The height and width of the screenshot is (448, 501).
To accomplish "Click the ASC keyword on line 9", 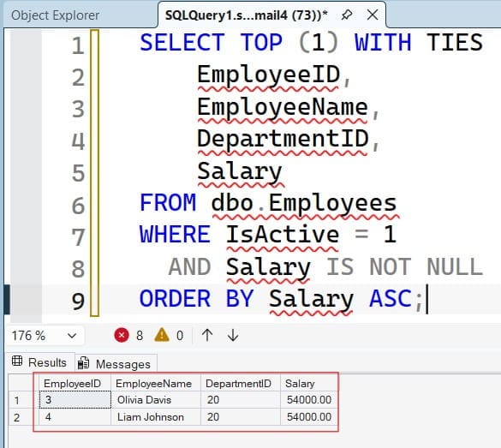I will [391, 299].
